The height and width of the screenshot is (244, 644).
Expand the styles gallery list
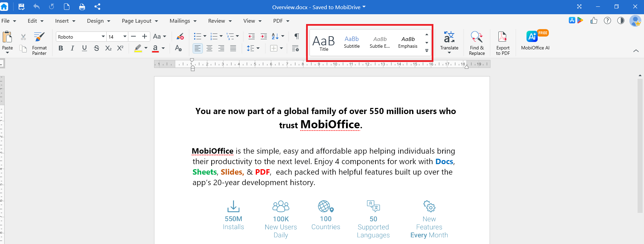427,51
